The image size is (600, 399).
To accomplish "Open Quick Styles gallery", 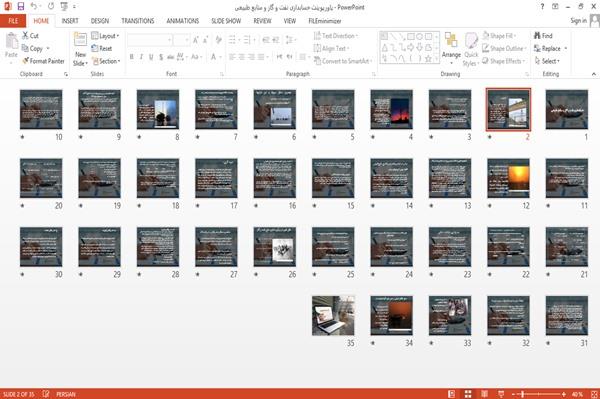I will [x=471, y=49].
